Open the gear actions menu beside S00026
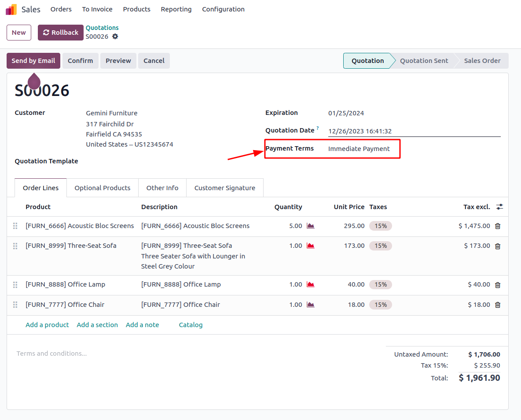Screen dimensions: 521x420 [x=115, y=37]
